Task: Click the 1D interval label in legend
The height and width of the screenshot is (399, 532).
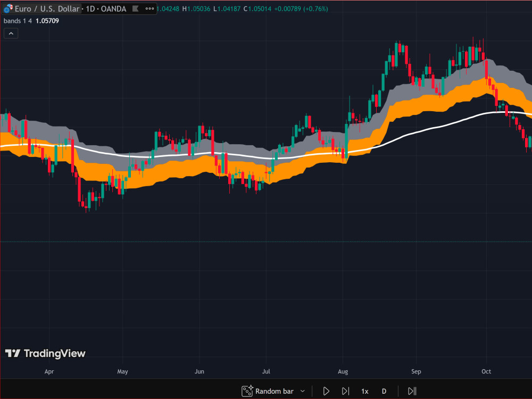Action: (x=90, y=9)
